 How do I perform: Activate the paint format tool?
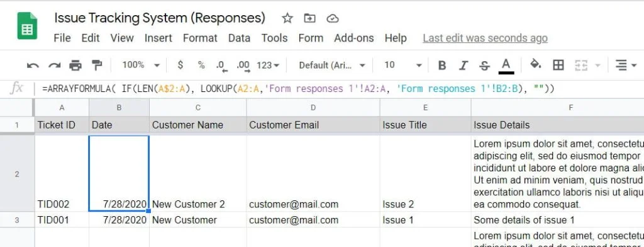pyautogui.click(x=96, y=65)
